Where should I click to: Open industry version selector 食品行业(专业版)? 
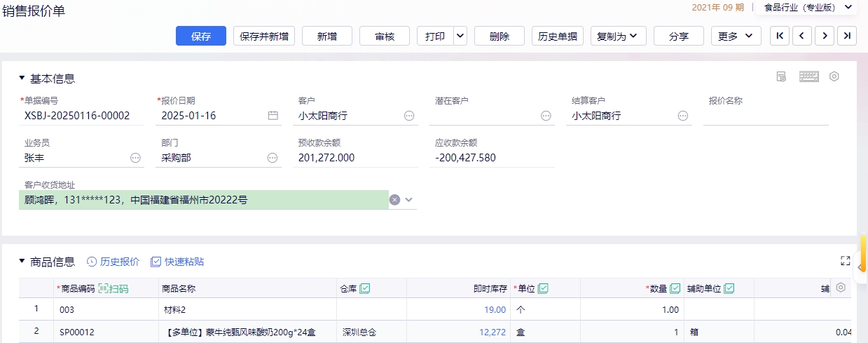807,7
